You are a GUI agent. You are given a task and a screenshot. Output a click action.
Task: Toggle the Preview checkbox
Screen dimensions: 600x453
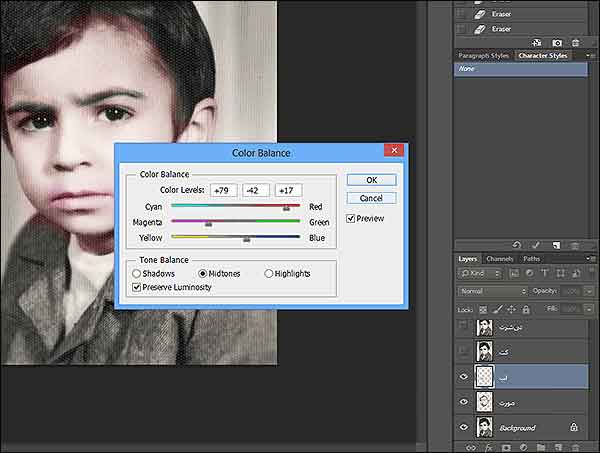pos(351,218)
